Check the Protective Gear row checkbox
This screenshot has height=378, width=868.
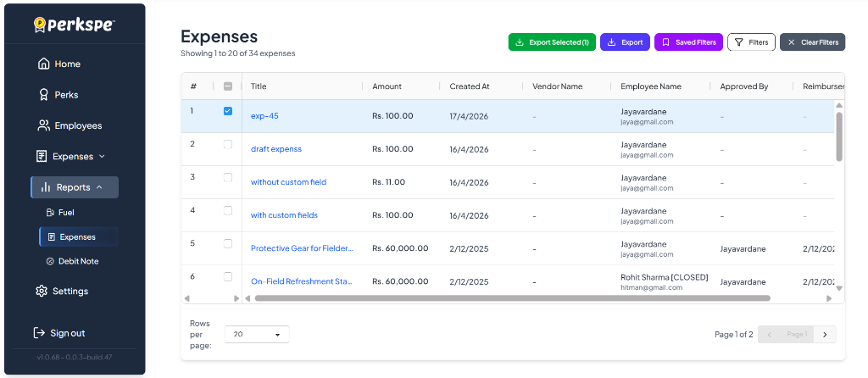[227, 243]
